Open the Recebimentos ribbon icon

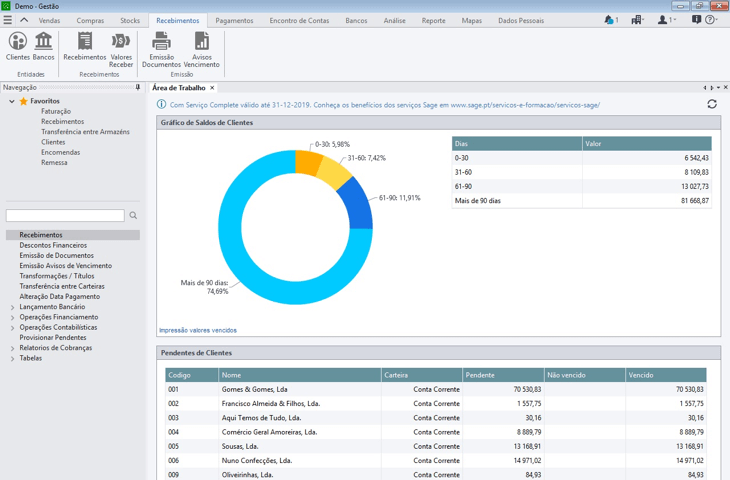pyautogui.click(x=85, y=42)
